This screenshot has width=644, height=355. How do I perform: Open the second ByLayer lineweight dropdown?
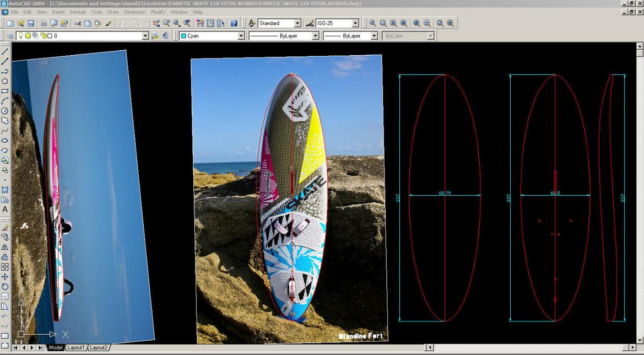click(374, 36)
